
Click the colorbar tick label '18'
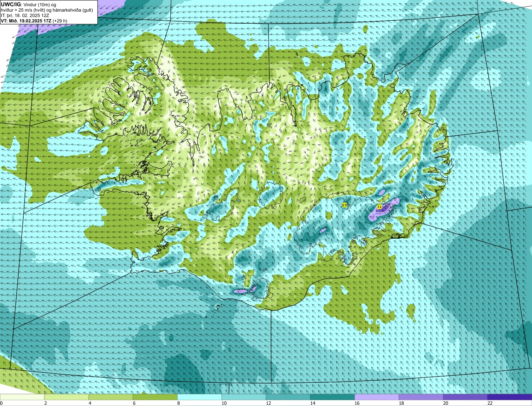pos(401,403)
